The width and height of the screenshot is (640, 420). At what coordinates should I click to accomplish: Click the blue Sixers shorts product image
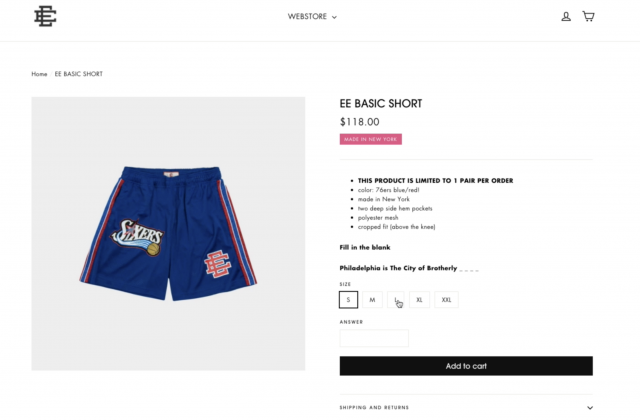(168, 234)
